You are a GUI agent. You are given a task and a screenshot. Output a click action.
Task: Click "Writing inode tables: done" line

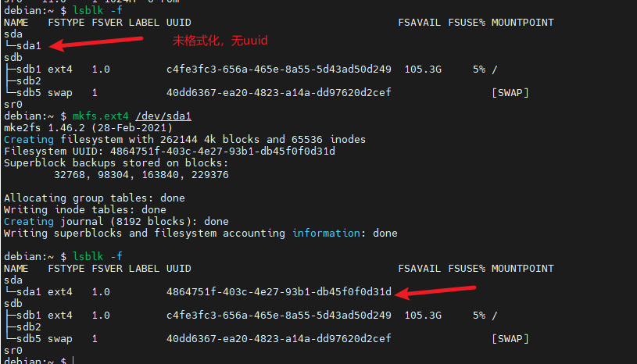tap(84, 210)
